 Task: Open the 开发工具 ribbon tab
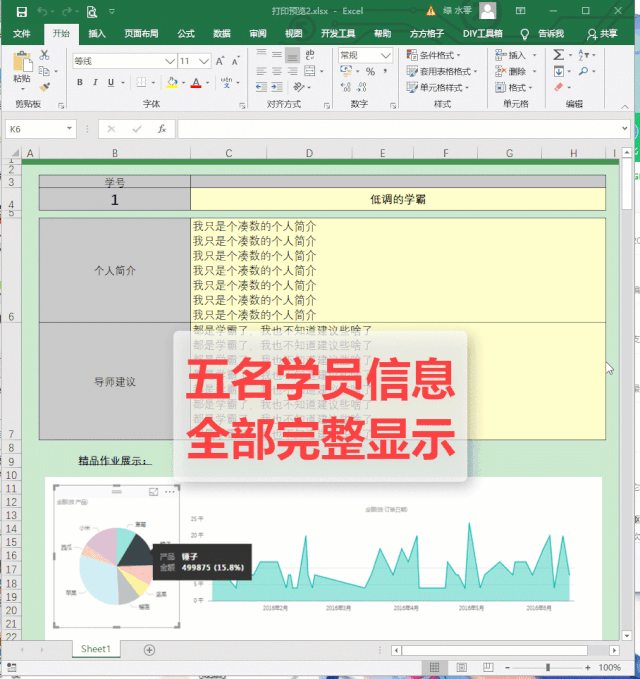click(x=338, y=34)
